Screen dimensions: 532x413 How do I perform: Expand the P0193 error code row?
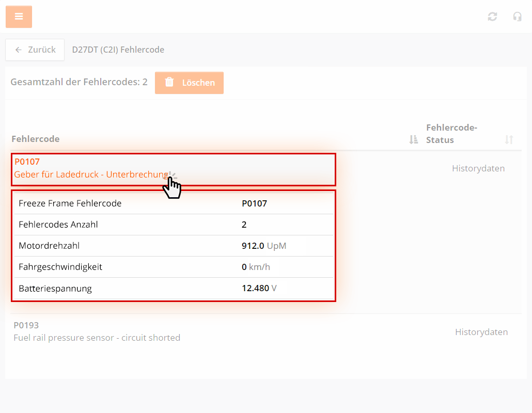click(x=26, y=325)
